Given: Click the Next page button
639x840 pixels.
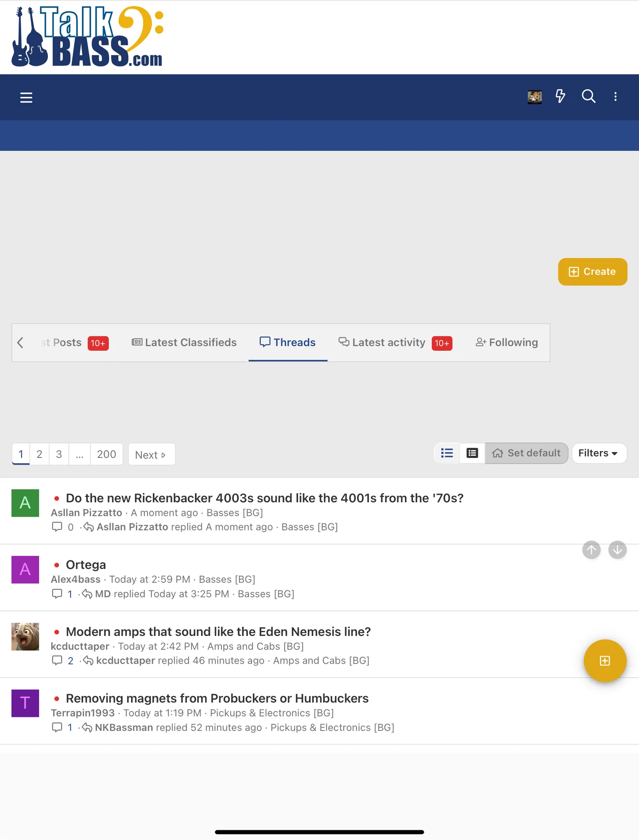Looking at the screenshot, I should coord(151,454).
